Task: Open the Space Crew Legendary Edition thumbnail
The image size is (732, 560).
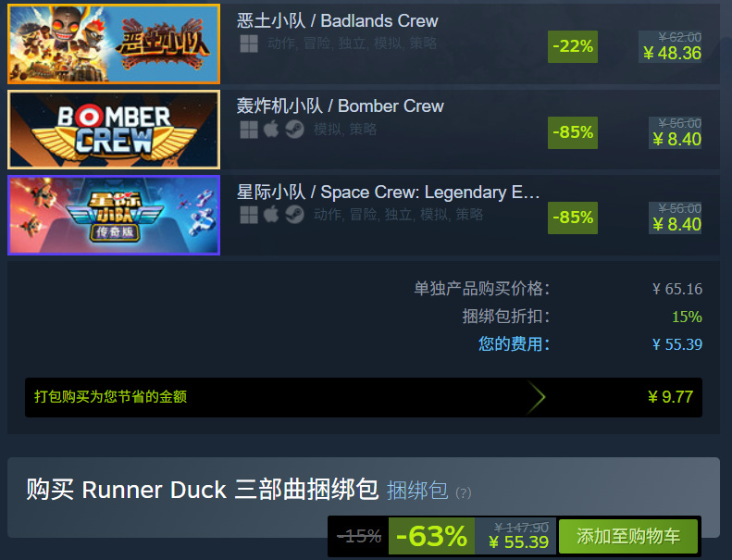Action: pyautogui.click(x=114, y=215)
